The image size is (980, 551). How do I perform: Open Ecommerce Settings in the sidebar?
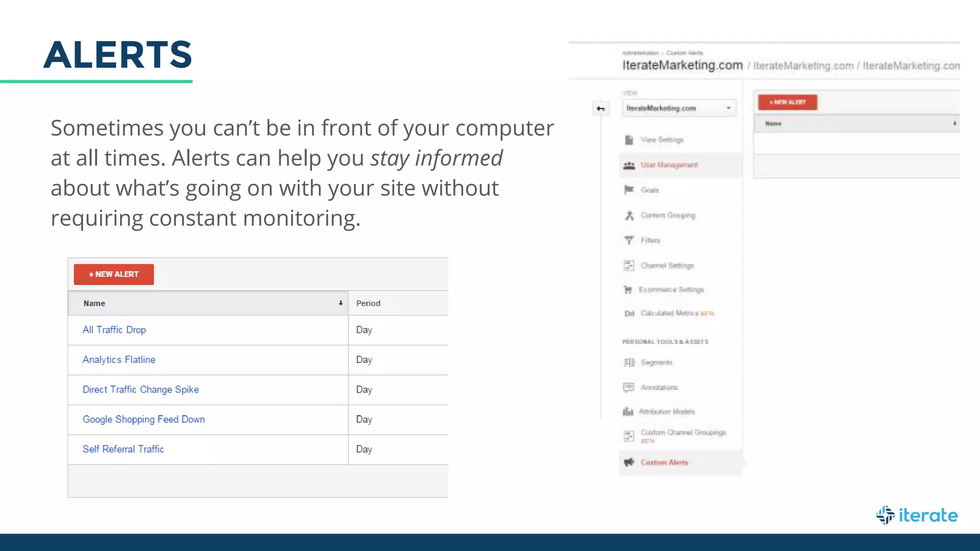coord(671,290)
